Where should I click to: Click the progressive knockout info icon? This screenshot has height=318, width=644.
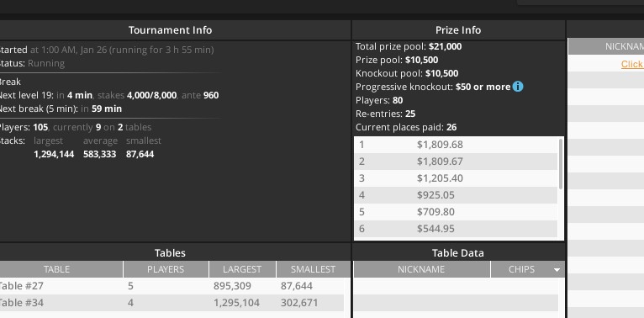[518, 87]
